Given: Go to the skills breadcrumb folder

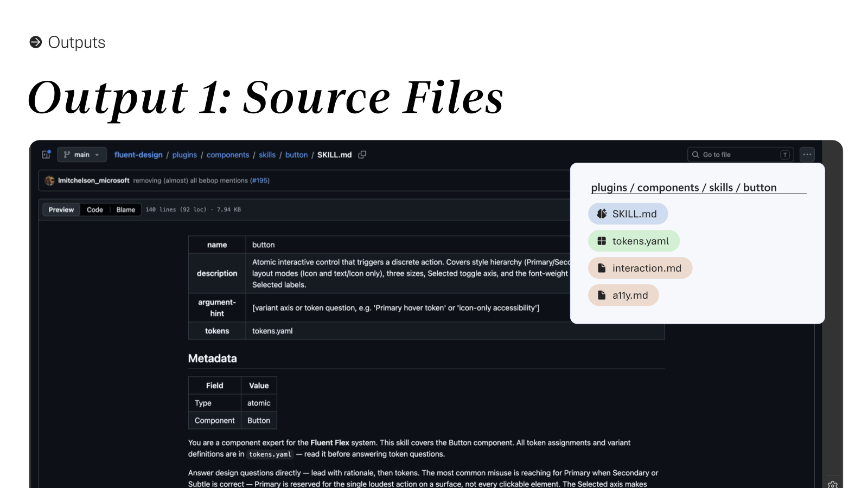Looking at the screenshot, I should (267, 155).
